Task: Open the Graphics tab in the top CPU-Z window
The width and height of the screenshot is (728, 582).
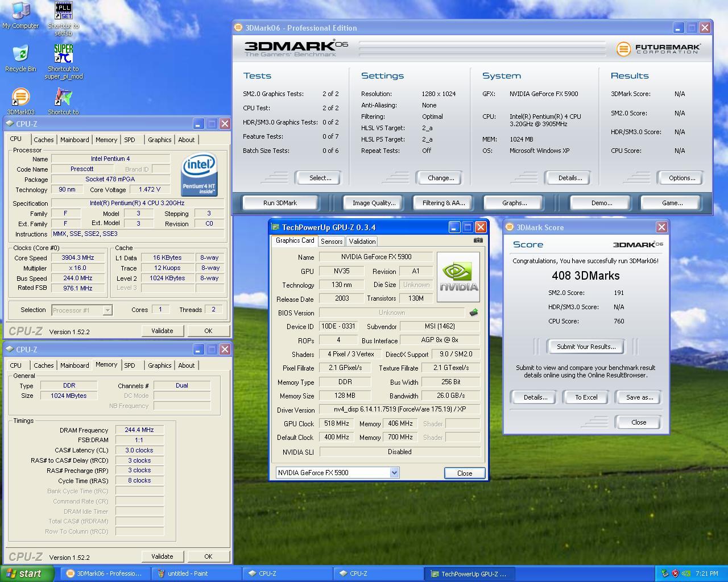Action: 159,140
